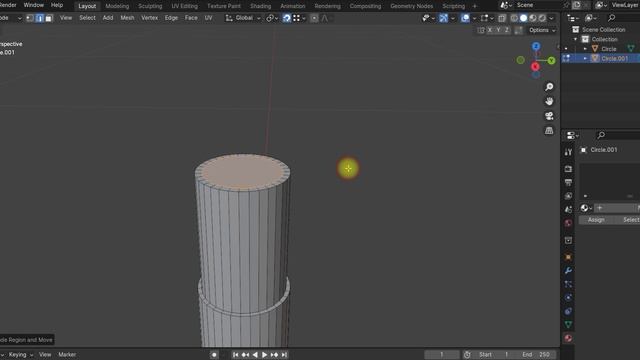Image resolution: width=640 pixels, height=360 pixels.
Task: Open object visibility and selectability dropdown
Action: (x=428, y=18)
